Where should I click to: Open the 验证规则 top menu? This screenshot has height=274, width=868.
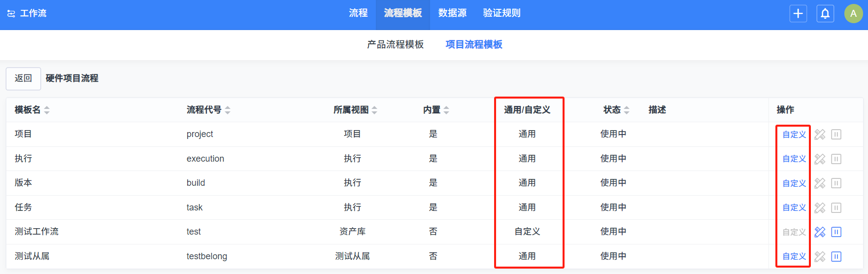pyautogui.click(x=501, y=13)
